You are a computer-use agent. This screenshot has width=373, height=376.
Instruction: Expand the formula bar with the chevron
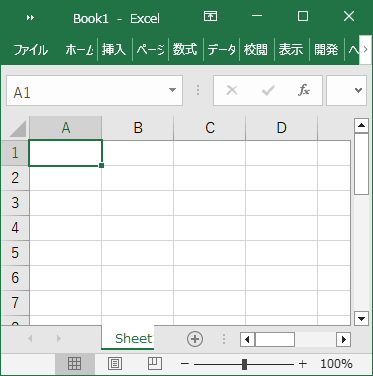coord(358,90)
